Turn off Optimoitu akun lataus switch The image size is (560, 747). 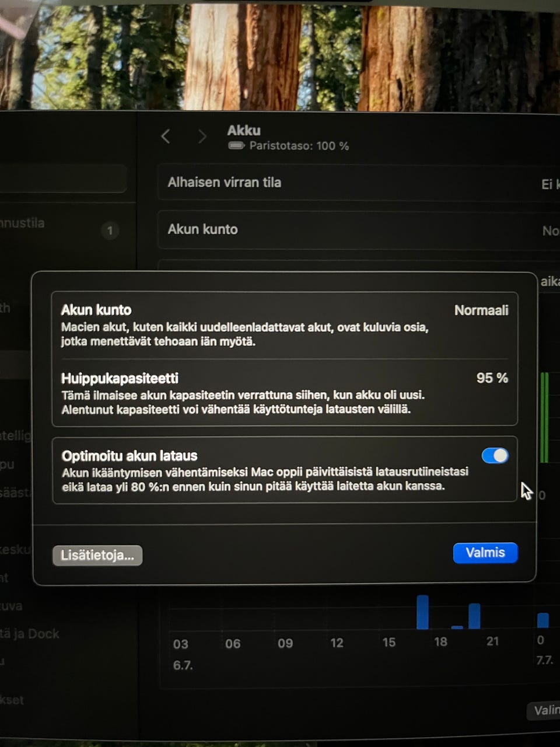(495, 456)
